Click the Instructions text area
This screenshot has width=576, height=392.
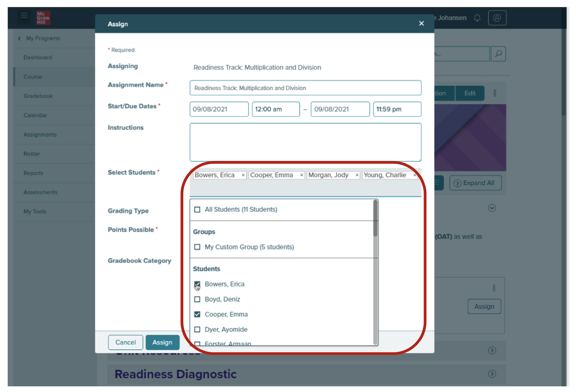(x=305, y=142)
